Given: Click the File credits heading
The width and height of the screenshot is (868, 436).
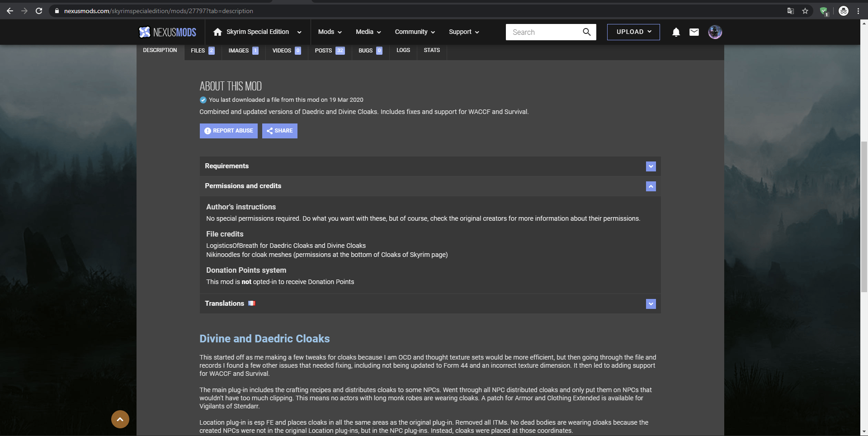Looking at the screenshot, I should pyautogui.click(x=225, y=234).
